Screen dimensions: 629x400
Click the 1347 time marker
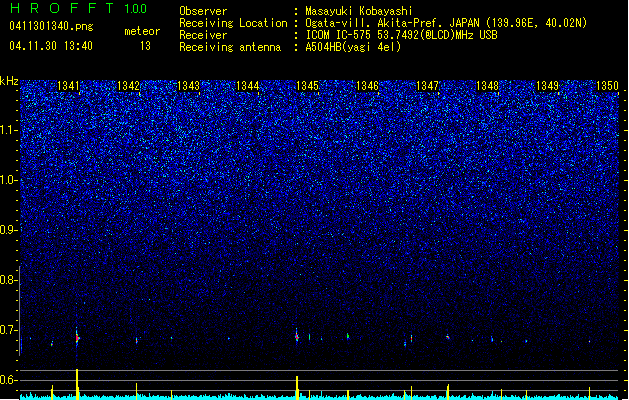[428, 86]
